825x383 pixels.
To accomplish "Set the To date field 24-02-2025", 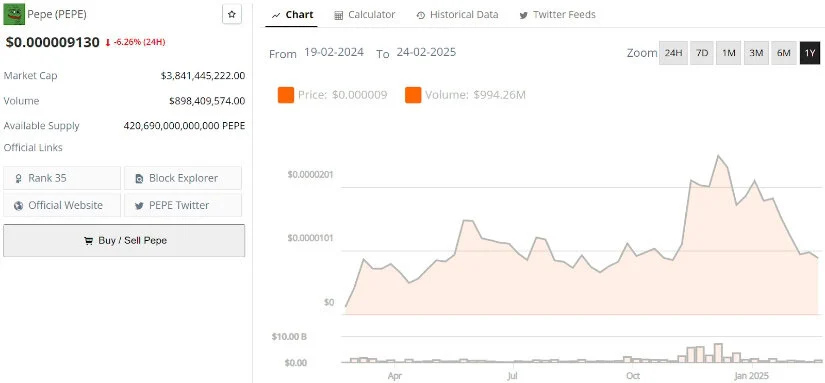I will (426, 53).
